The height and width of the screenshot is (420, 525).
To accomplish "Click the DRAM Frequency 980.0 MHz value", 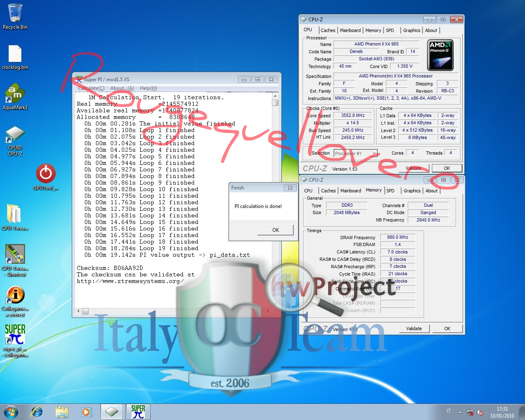I will 397,237.
